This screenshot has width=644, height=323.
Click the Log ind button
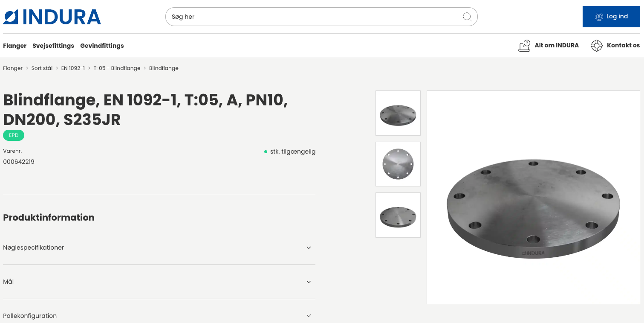611,17
